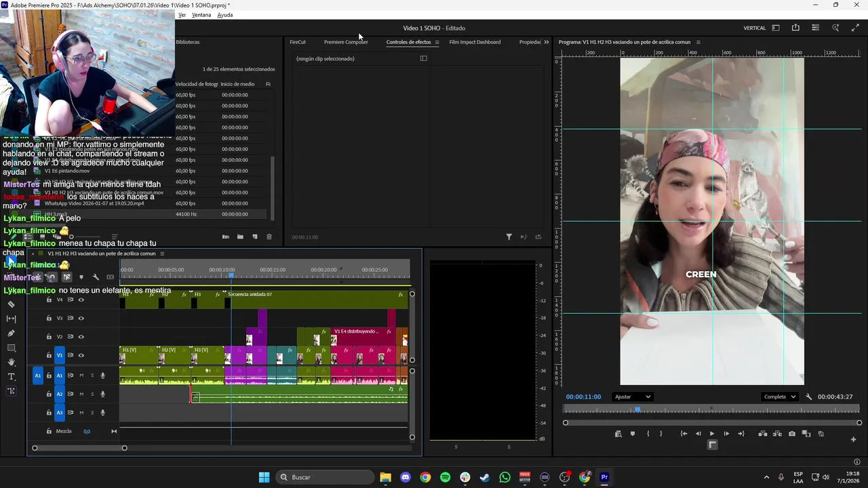Click the share export icon in top bar
Screen dimensions: 868x488
click(x=795, y=28)
